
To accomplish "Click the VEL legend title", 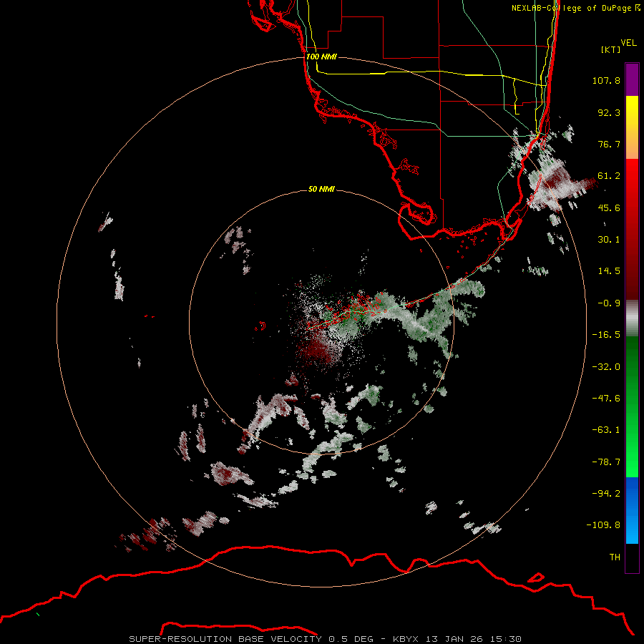I will pos(628,42).
